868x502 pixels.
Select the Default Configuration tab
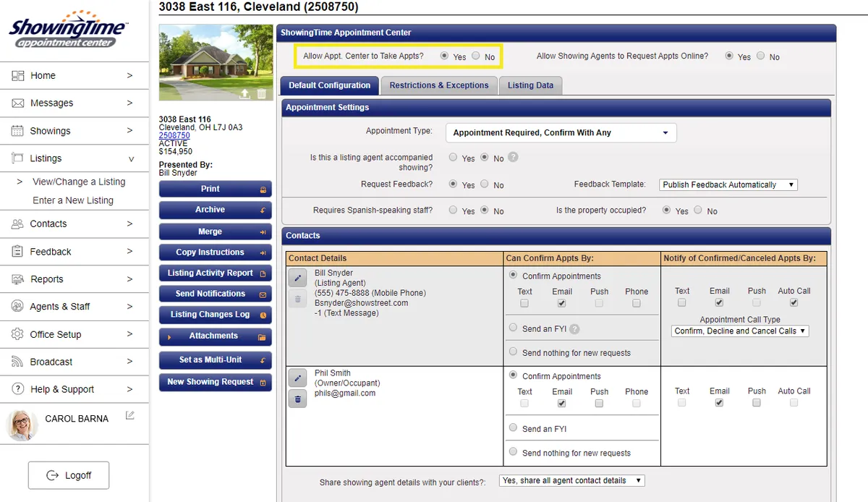pyautogui.click(x=329, y=85)
